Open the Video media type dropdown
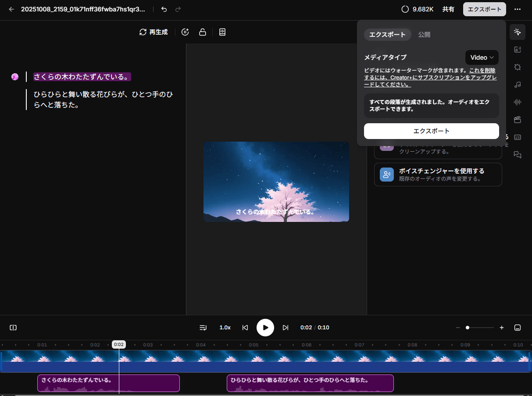Screen dimensions: 532x396 482,57
